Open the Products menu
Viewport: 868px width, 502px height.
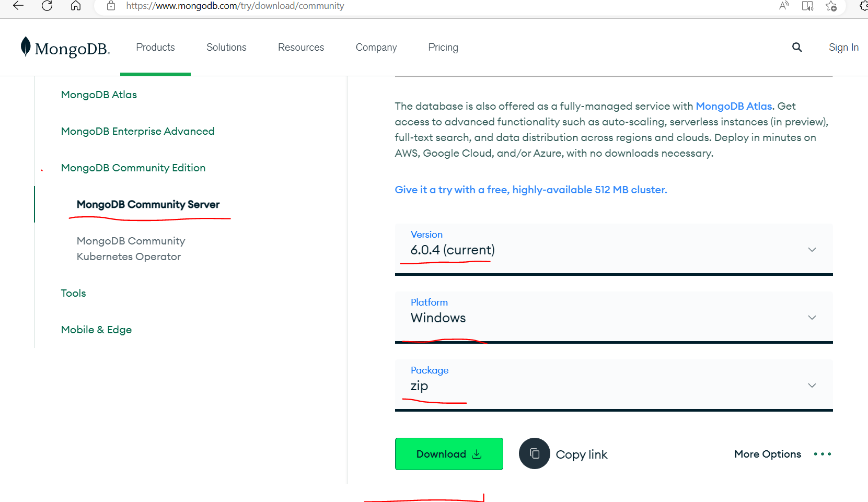[x=155, y=48]
